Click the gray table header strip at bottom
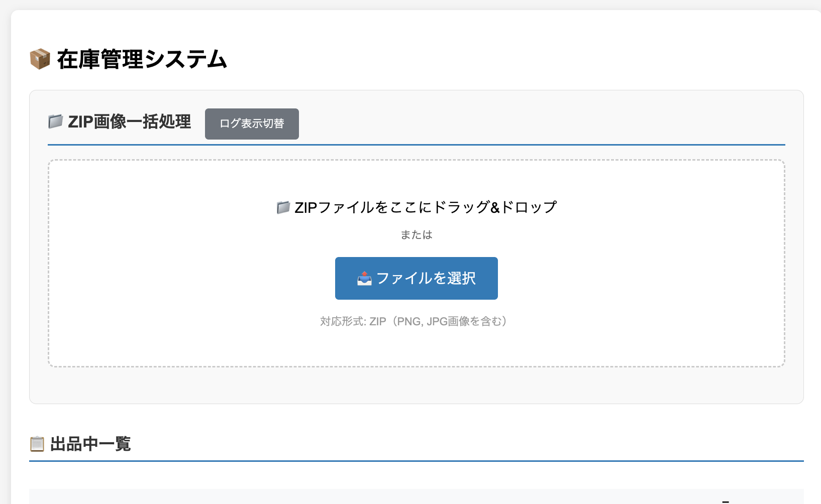 tap(352, 497)
